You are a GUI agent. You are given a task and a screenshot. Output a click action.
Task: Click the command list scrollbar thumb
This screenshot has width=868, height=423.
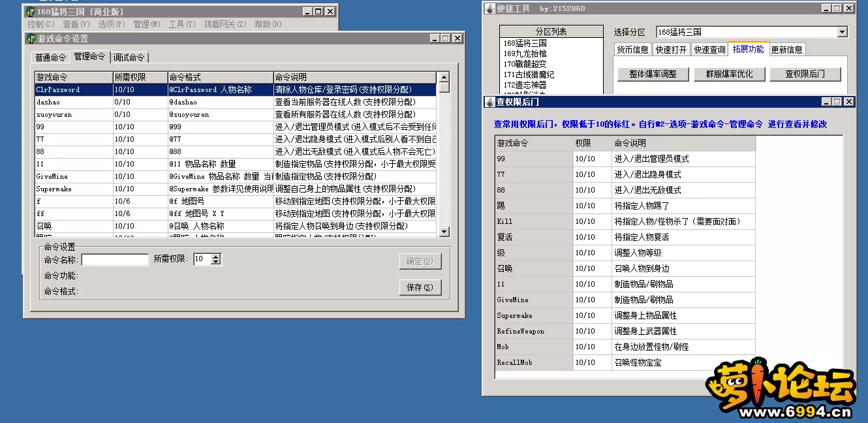pos(444,87)
